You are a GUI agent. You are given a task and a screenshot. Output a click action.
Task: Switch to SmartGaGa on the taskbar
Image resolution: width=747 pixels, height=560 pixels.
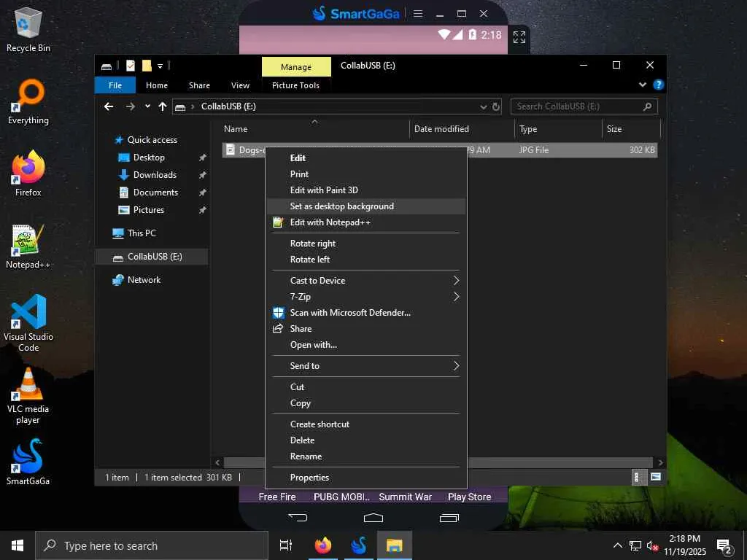tap(359, 545)
